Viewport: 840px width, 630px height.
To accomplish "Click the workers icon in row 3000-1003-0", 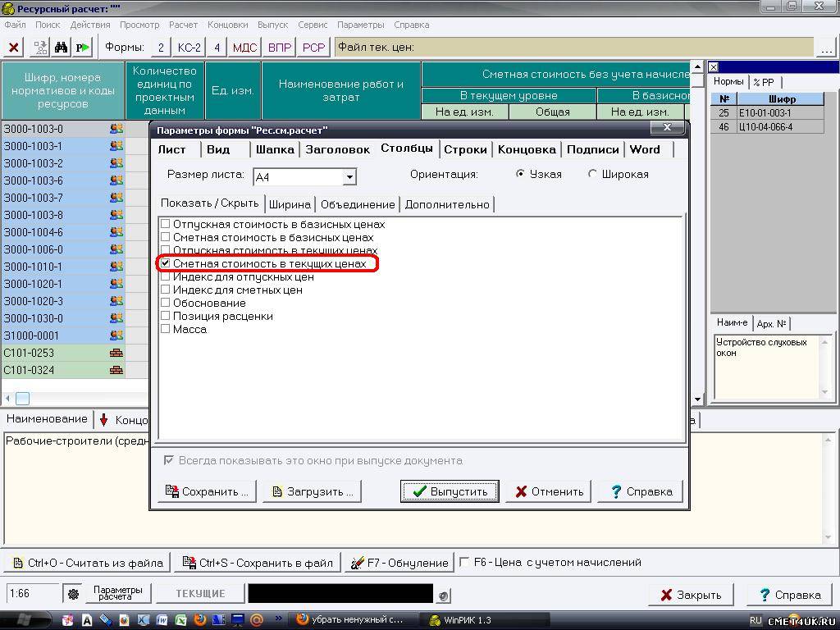I will pyautogui.click(x=116, y=129).
